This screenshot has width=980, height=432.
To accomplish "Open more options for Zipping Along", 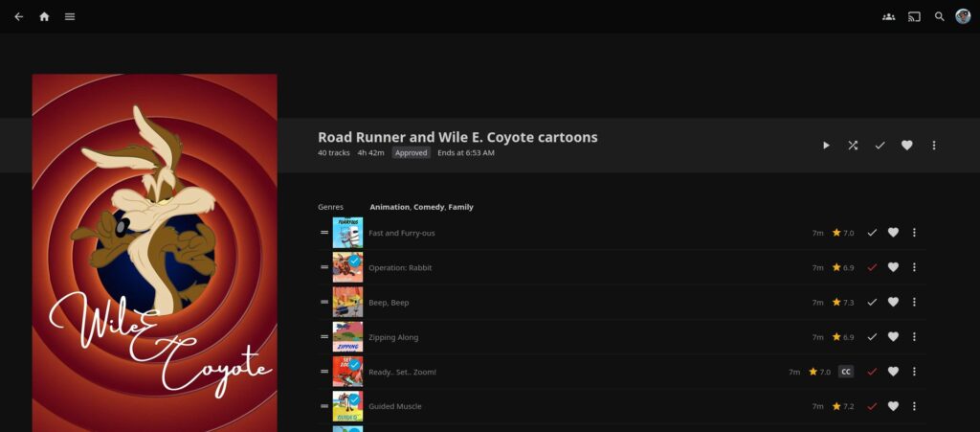I will pyautogui.click(x=914, y=337).
